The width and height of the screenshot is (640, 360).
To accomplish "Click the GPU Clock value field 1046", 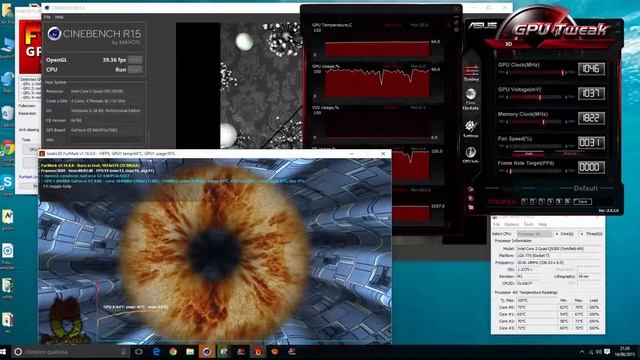I will [591, 69].
